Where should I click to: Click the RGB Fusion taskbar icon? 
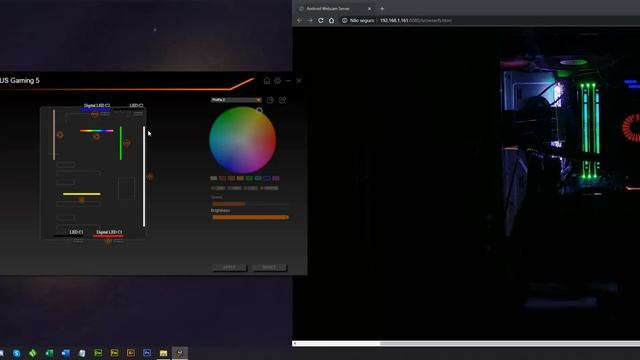[x=180, y=353]
